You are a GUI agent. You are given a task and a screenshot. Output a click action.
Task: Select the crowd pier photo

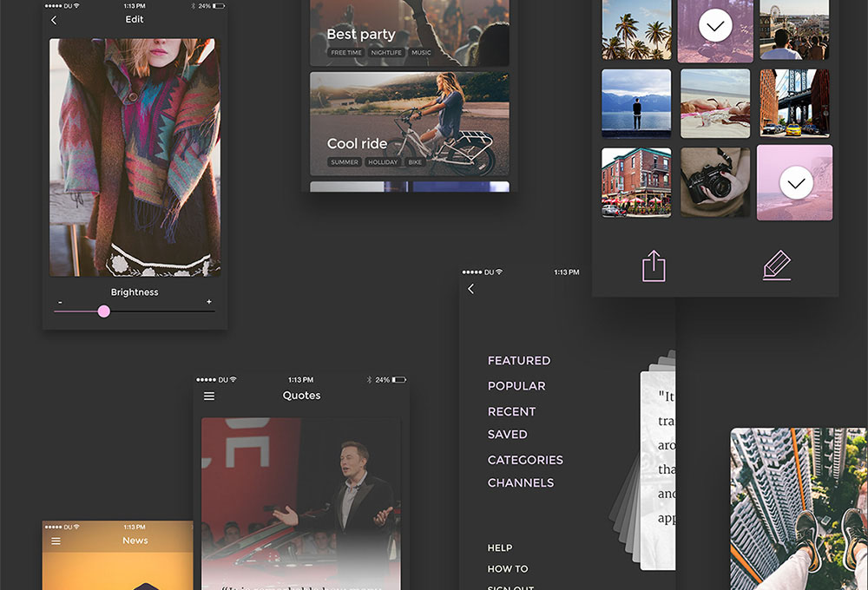tap(794, 29)
